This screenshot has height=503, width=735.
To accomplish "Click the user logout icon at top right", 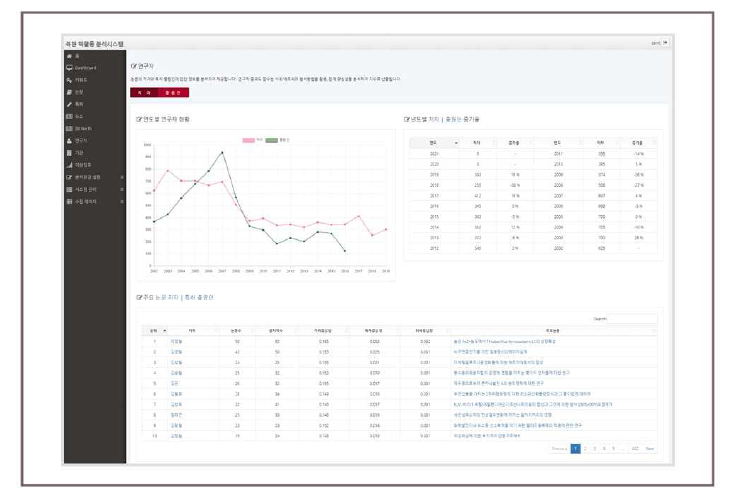I will click(664, 43).
